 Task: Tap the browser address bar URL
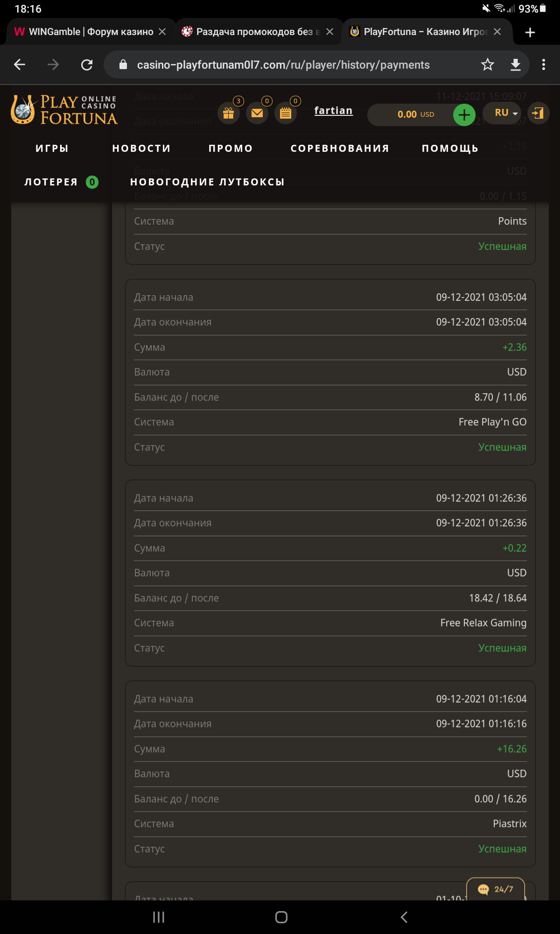click(283, 65)
